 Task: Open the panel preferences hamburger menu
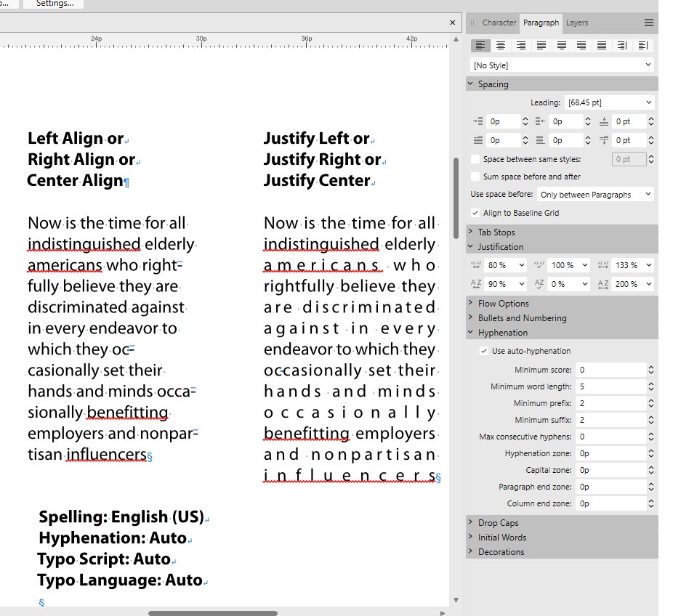click(649, 23)
